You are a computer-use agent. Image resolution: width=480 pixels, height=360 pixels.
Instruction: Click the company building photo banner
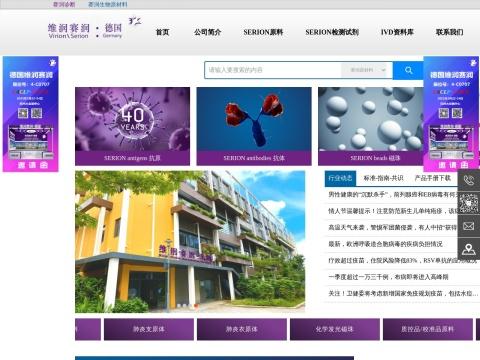pyautogui.click(x=190, y=242)
